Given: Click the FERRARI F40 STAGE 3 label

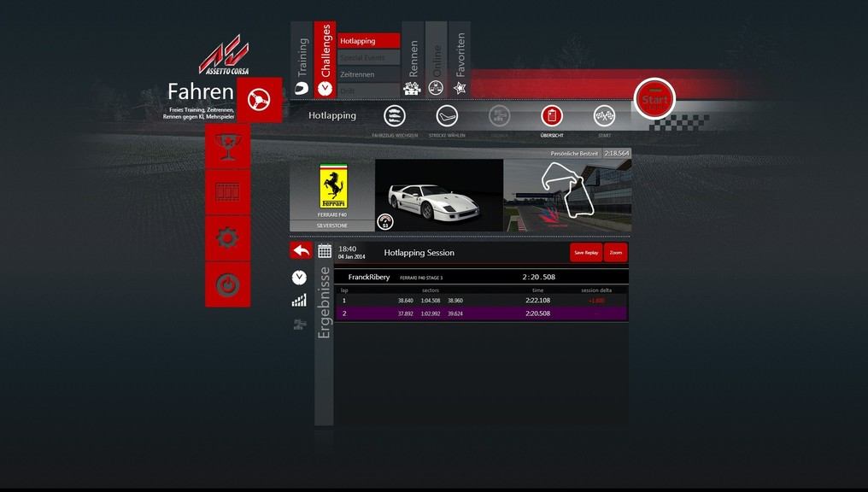Looking at the screenshot, I should tap(421, 278).
